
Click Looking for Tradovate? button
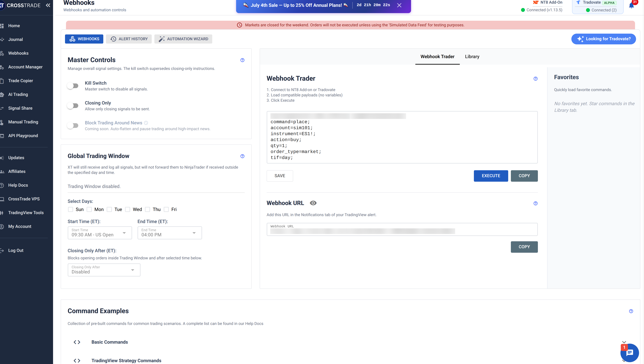603,39
